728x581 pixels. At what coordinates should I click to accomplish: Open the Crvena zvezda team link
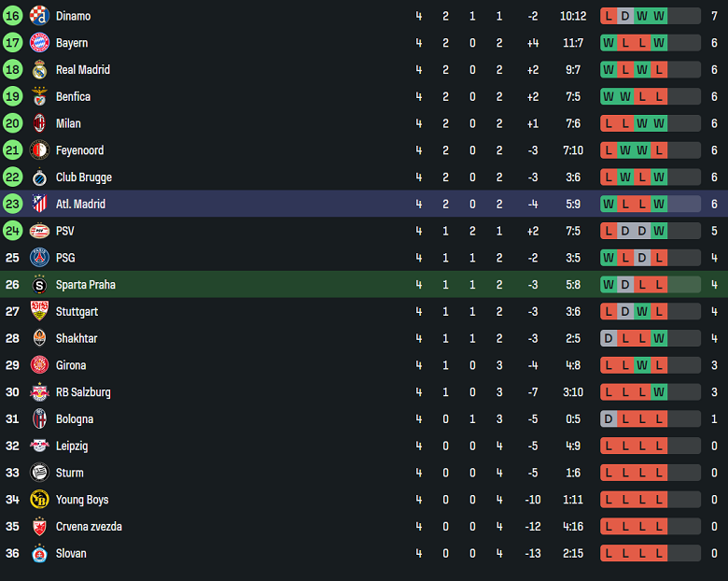89,527
